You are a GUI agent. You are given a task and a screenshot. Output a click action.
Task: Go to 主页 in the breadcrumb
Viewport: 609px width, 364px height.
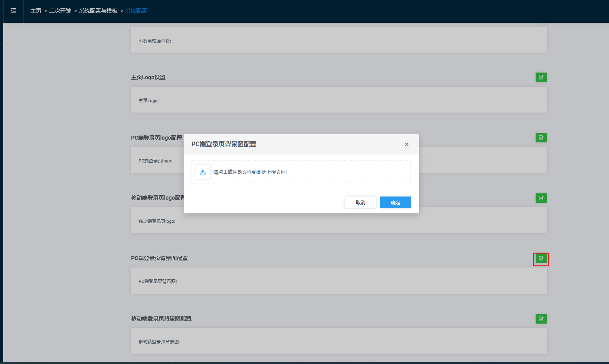(36, 11)
